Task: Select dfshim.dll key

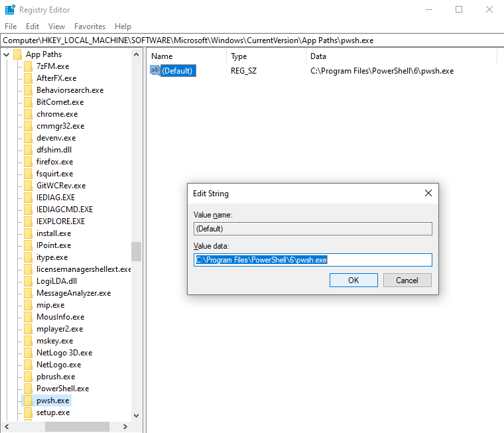Action: tap(54, 150)
